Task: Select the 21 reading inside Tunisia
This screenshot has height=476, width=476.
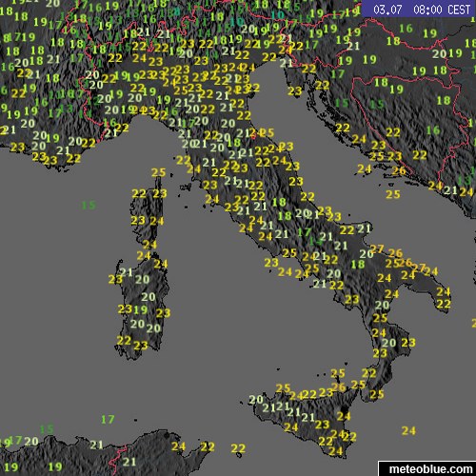Action: 129,462
